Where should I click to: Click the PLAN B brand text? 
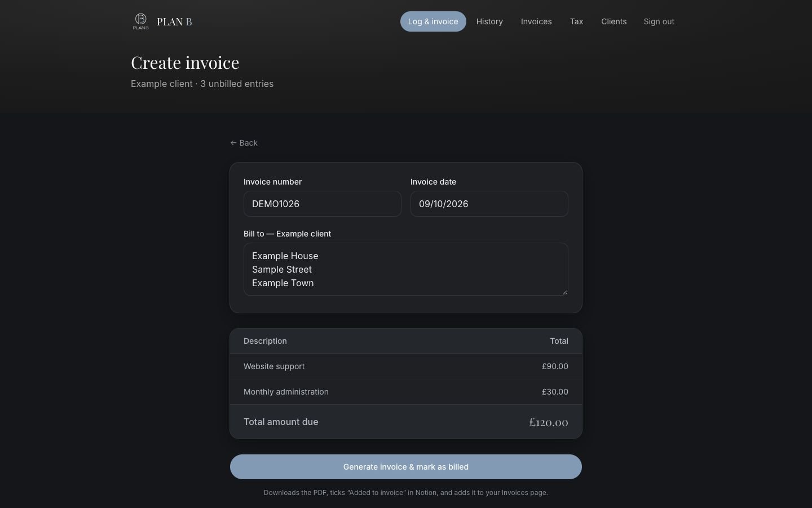(174, 21)
